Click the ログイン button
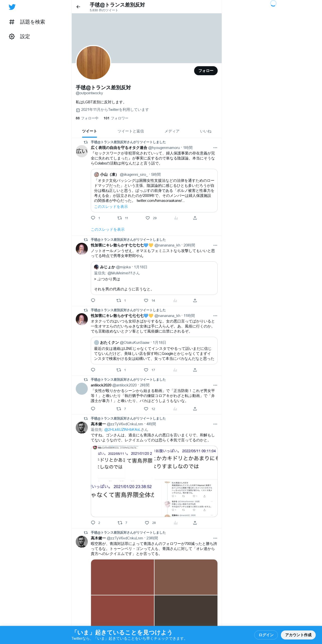Image resolution: width=322 pixels, height=644 pixels. coord(266,635)
